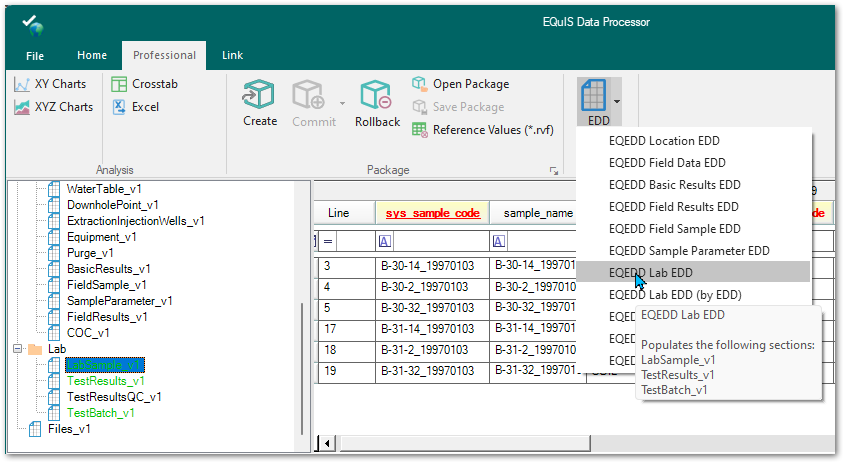This screenshot has width=844, height=463.
Task: Open XYZ Charts tool
Action: point(53,107)
